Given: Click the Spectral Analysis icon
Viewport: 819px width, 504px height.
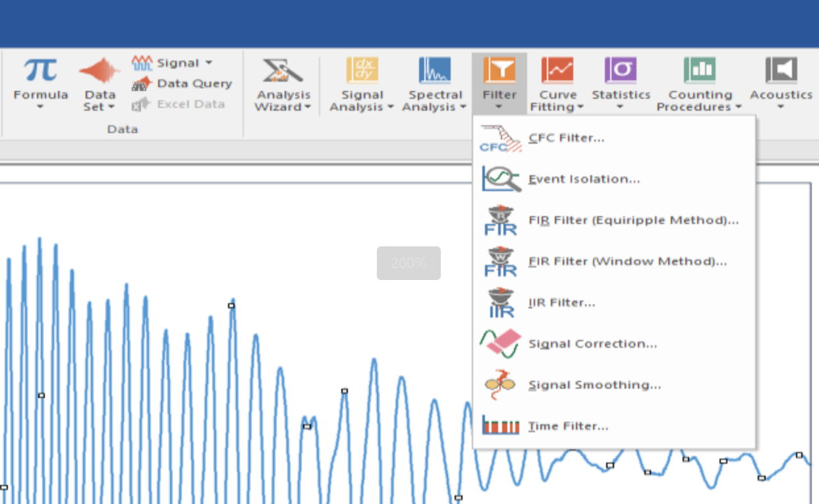Looking at the screenshot, I should pyautogui.click(x=435, y=70).
